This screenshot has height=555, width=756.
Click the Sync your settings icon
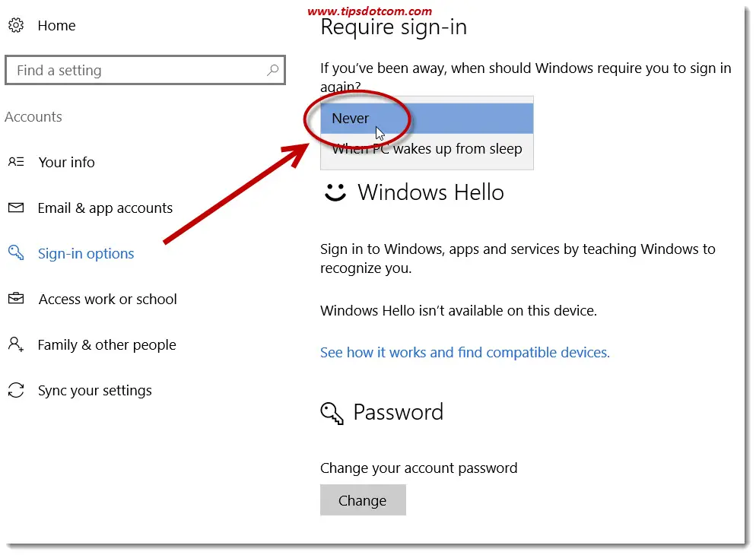click(16, 390)
